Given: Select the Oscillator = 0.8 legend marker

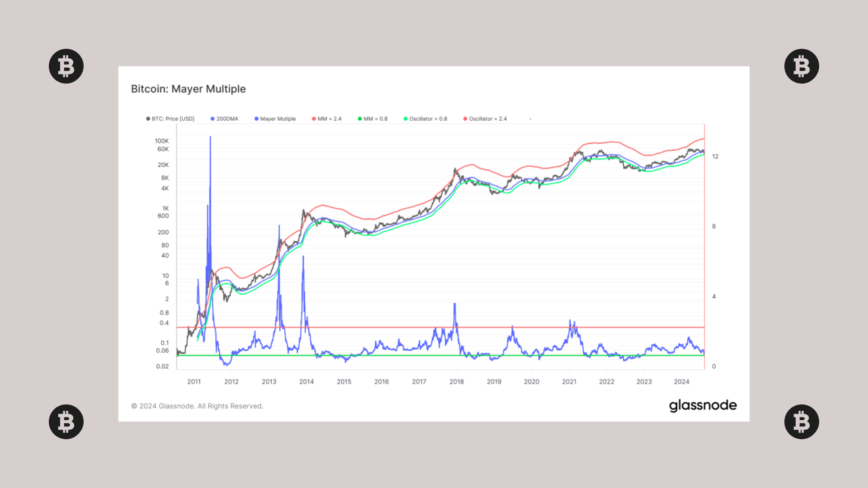Looking at the screenshot, I should tap(406, 118).
